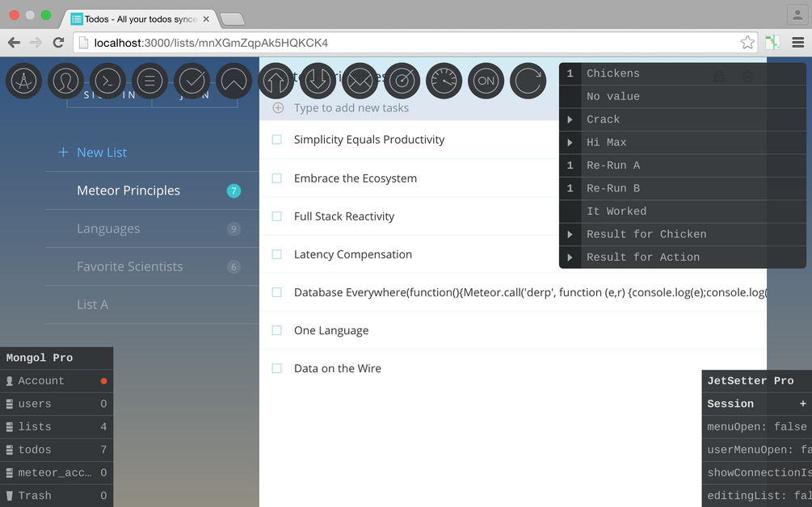Click the three-lines list circle icon

click(x=149, y=81)
